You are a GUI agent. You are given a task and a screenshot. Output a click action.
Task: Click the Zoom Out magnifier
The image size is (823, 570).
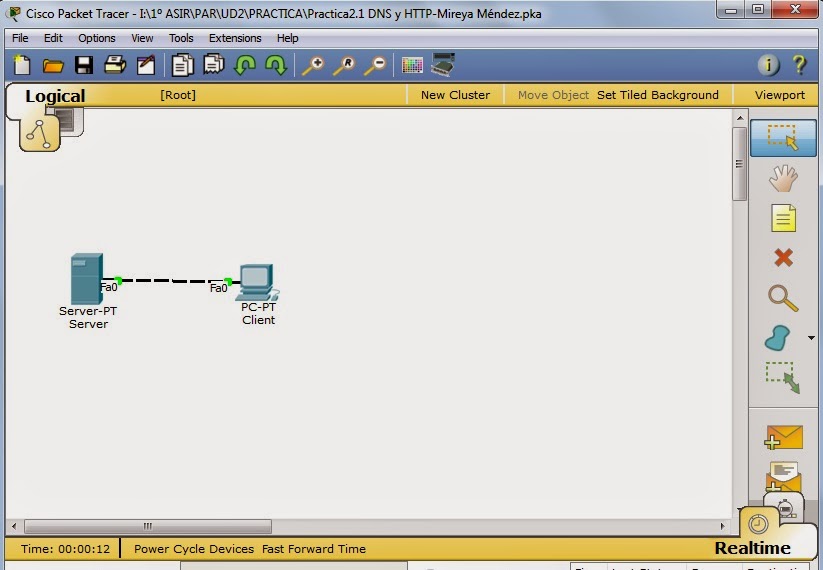pos(375,66)
